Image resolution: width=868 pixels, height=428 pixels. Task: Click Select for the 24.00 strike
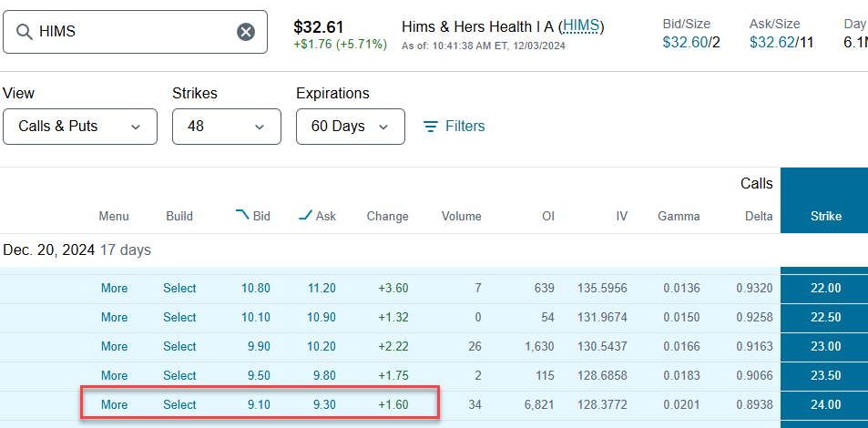[179, 404]
